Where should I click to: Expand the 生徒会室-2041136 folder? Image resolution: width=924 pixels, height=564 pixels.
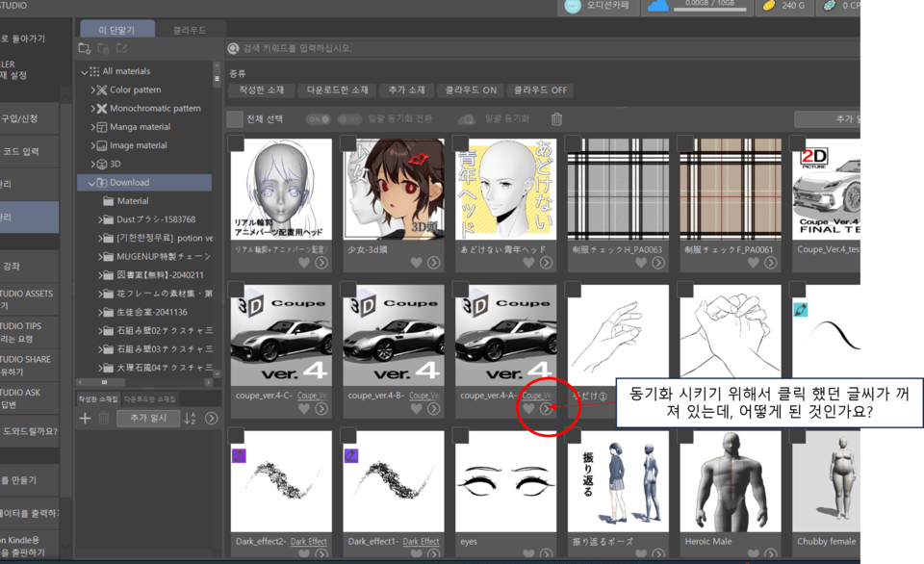[x=100, y=313]
